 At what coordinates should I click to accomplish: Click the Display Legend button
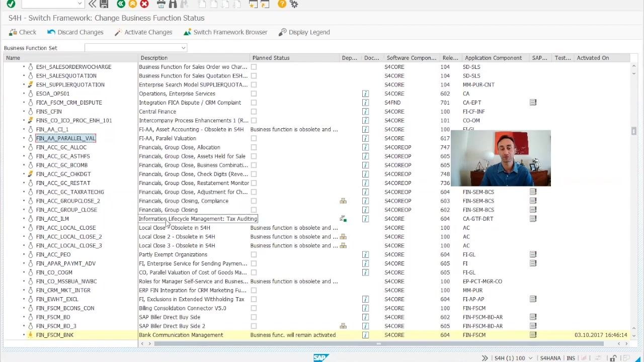[x=304, y=32]
